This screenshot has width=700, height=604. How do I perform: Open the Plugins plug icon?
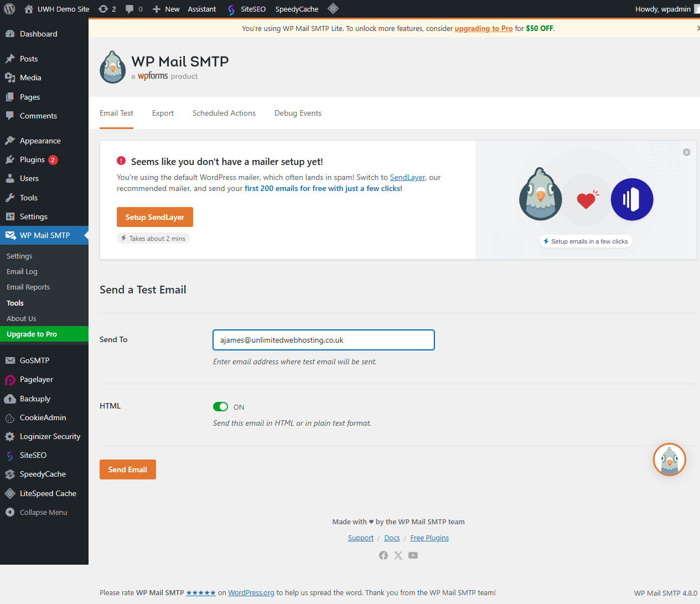click(10, 159)
